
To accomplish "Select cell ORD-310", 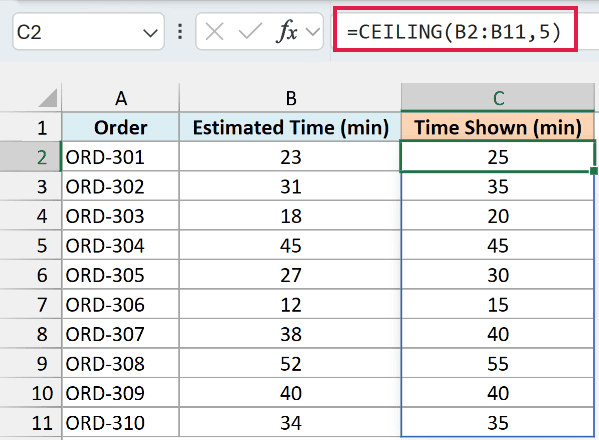I will click(x=120, y=423).
